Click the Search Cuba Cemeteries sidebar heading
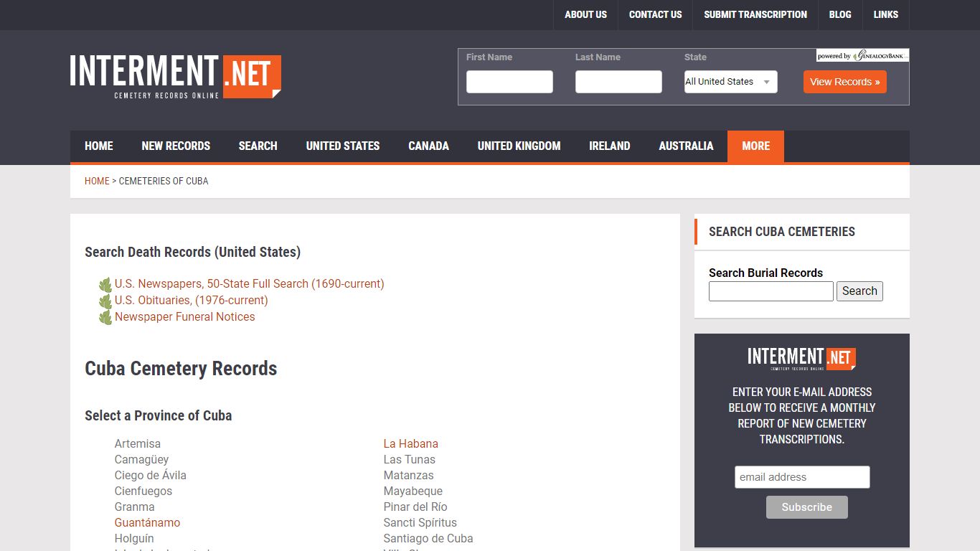Screen dimensions: 980x551 point(782,232)
